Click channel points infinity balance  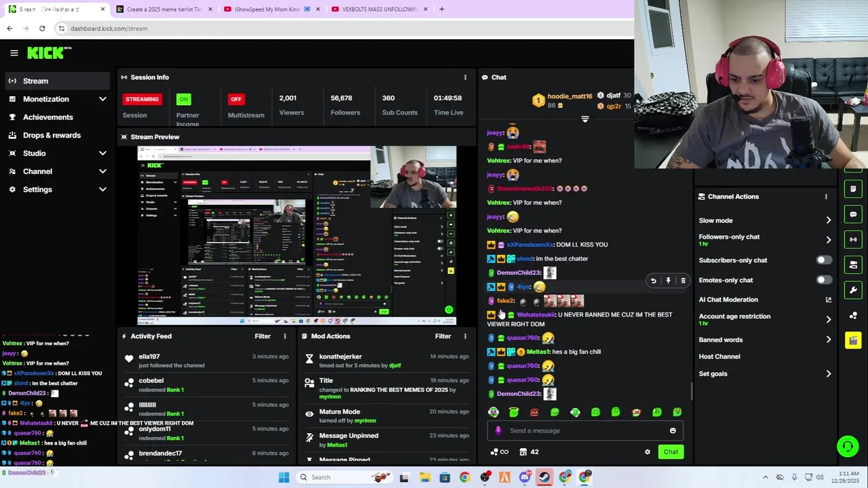click(499, 452)
